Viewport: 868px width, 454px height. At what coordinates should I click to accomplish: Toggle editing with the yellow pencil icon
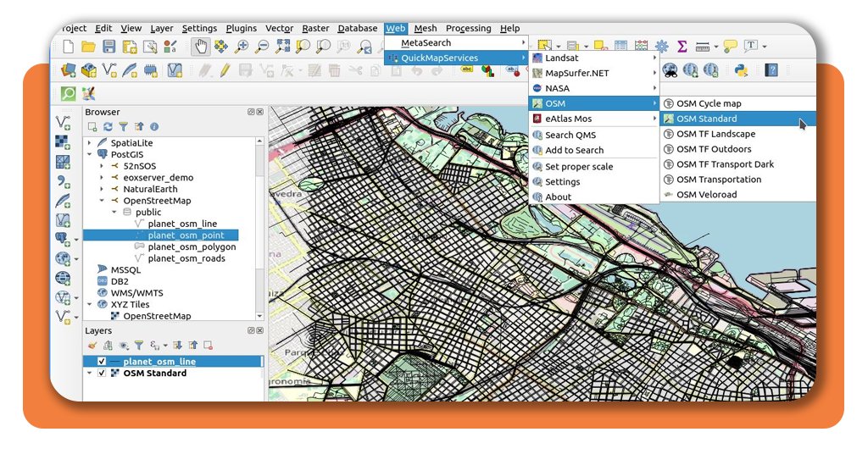pos(225,70)
